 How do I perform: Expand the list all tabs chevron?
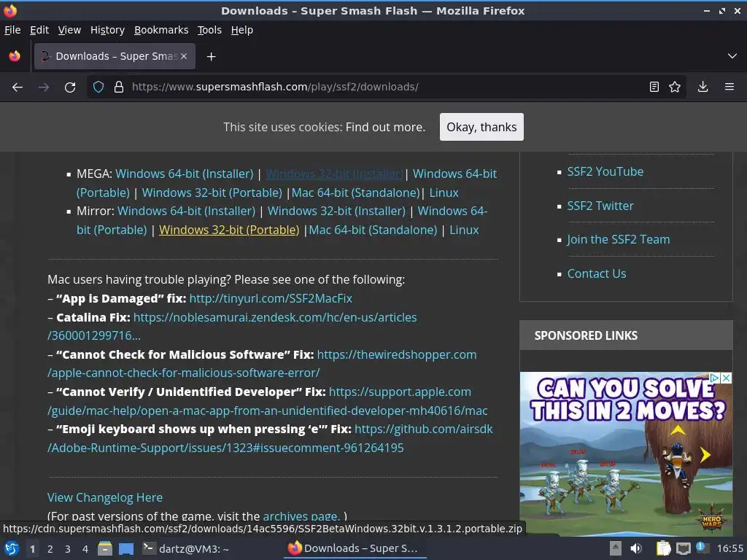pyautogui.click(x=732, y=56)
